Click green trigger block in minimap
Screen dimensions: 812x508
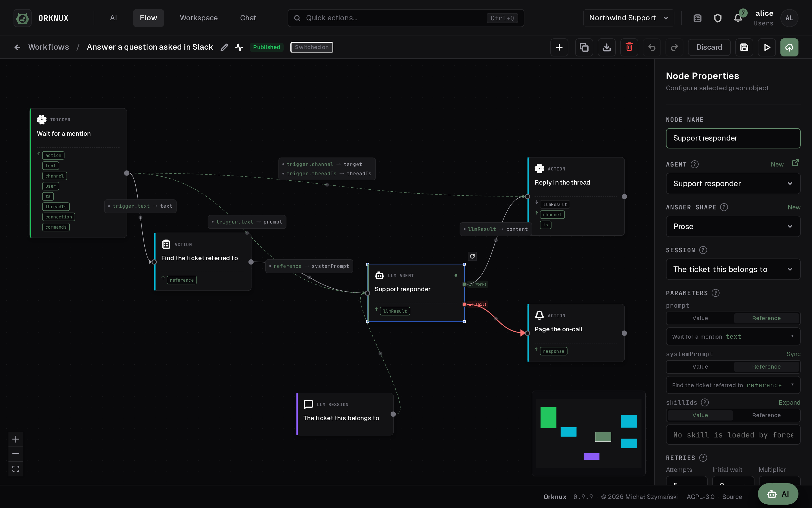pyautogui.click(x=548, y=417)
